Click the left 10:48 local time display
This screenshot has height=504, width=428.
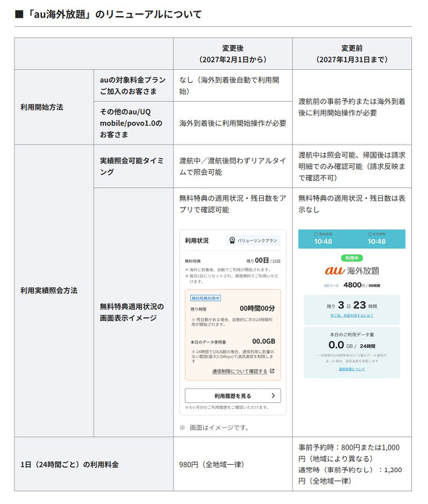pos(323,241)
